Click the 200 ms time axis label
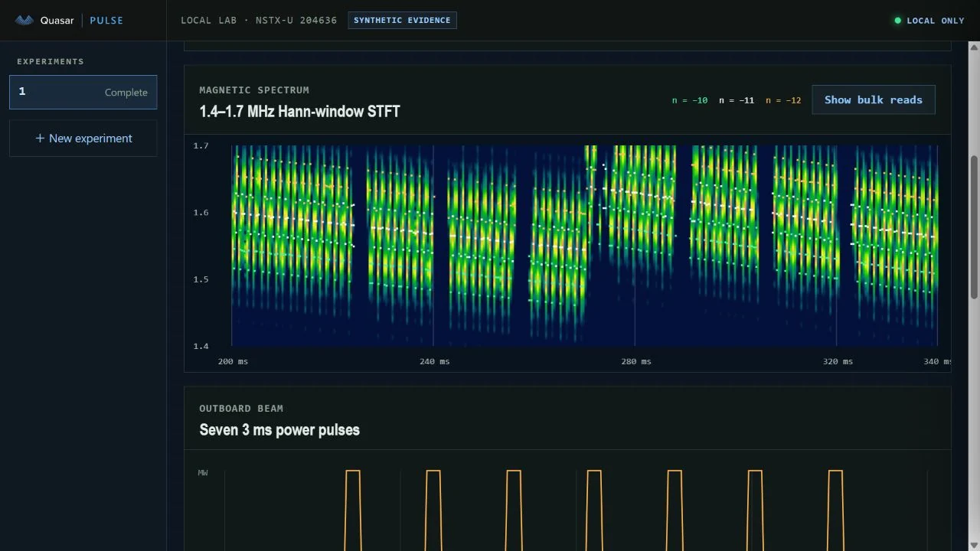 tap(233, 362)
